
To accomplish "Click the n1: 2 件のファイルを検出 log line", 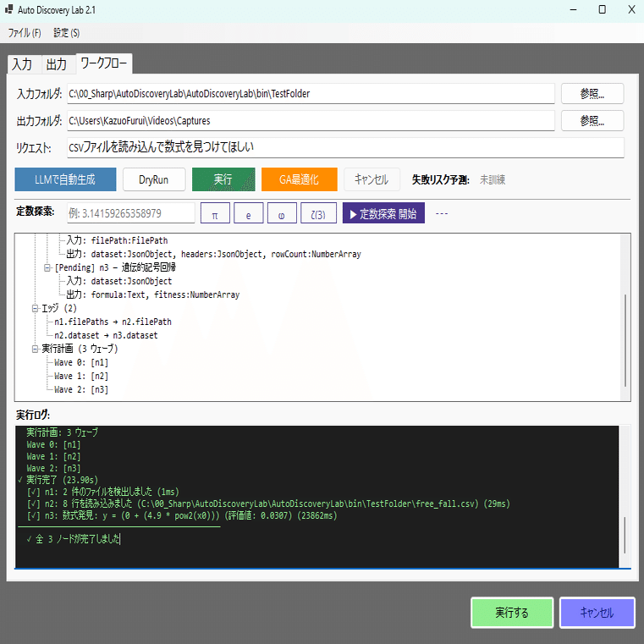I will 102,492.
